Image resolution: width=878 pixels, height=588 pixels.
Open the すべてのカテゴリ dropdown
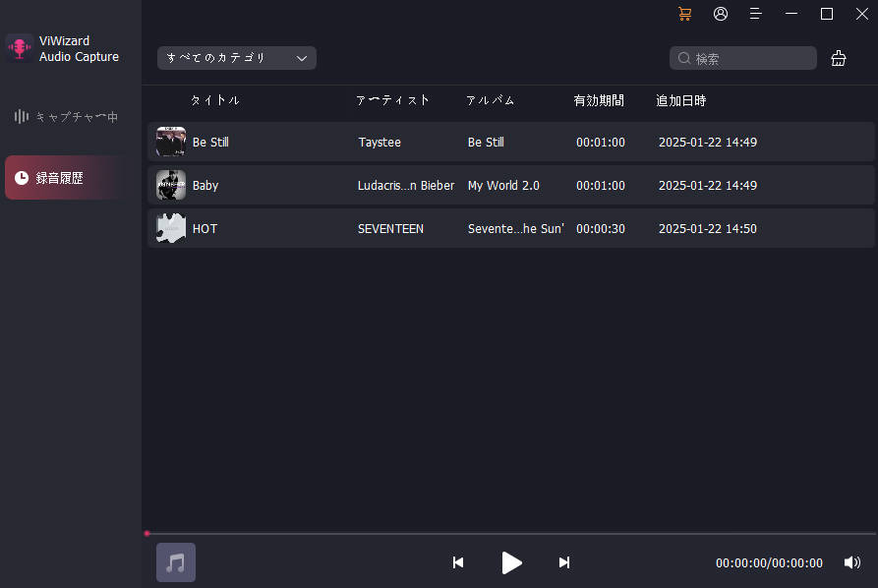(x=237, y=58)
